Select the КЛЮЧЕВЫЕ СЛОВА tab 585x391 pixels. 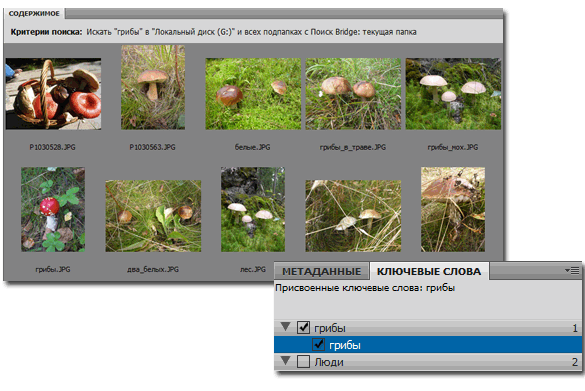click(x=429, y=271)
